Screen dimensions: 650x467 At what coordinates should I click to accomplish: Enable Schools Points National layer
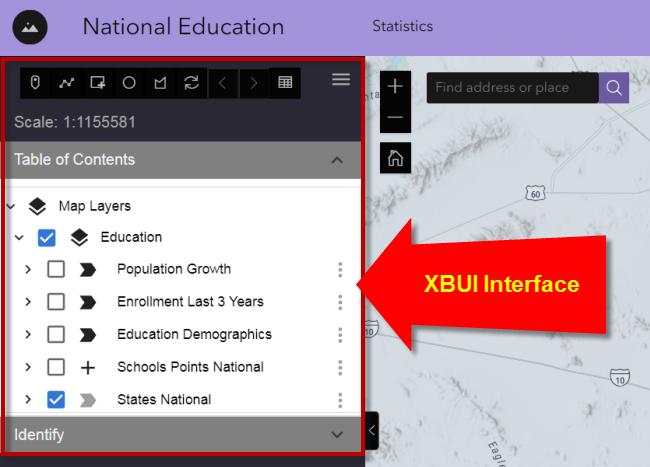pos(56,367)
